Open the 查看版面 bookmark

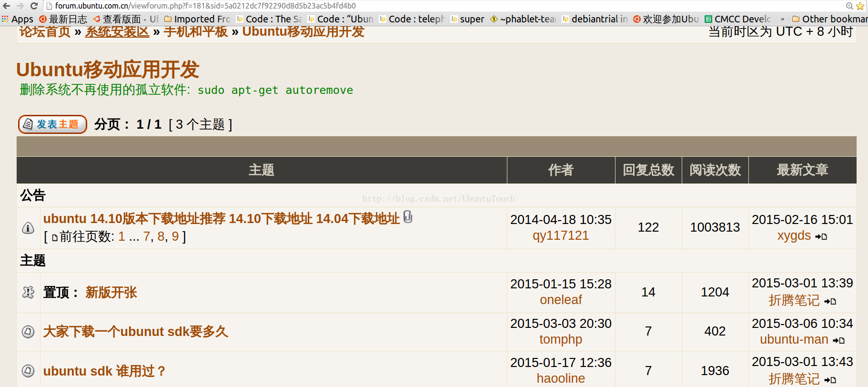pyautogui.click(x=126, y=19)
